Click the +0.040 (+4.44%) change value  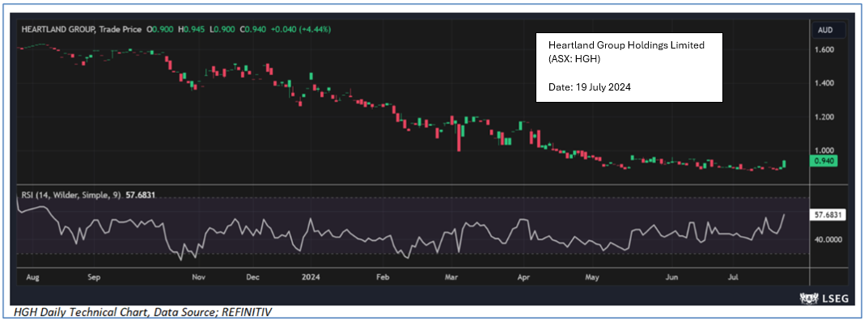302,29
